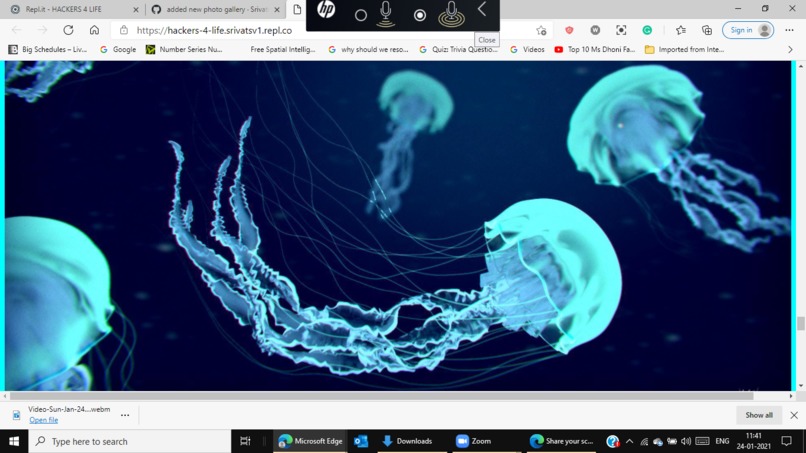The image size is (806, 453).
Task: Refresh the current page
Action: [68, 30]
